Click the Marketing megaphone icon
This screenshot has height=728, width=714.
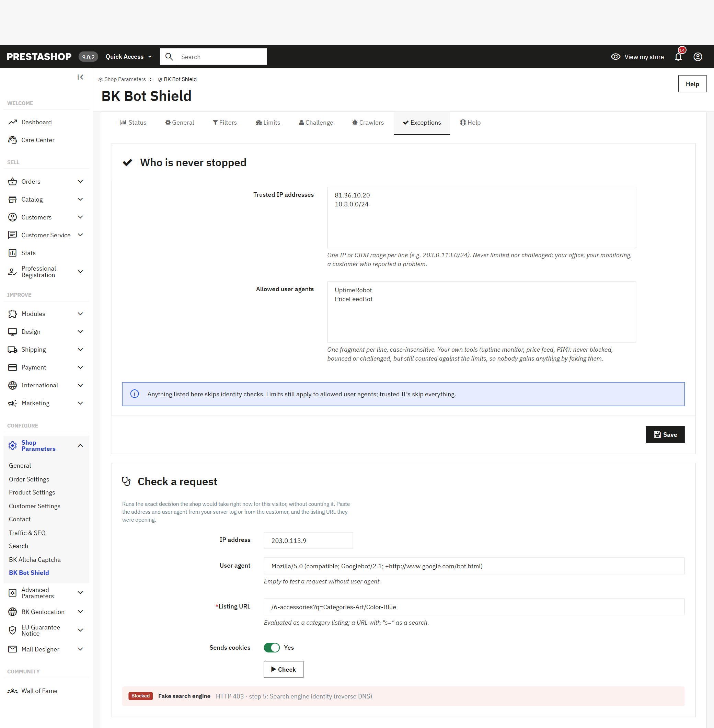click(x=12, y=403)
